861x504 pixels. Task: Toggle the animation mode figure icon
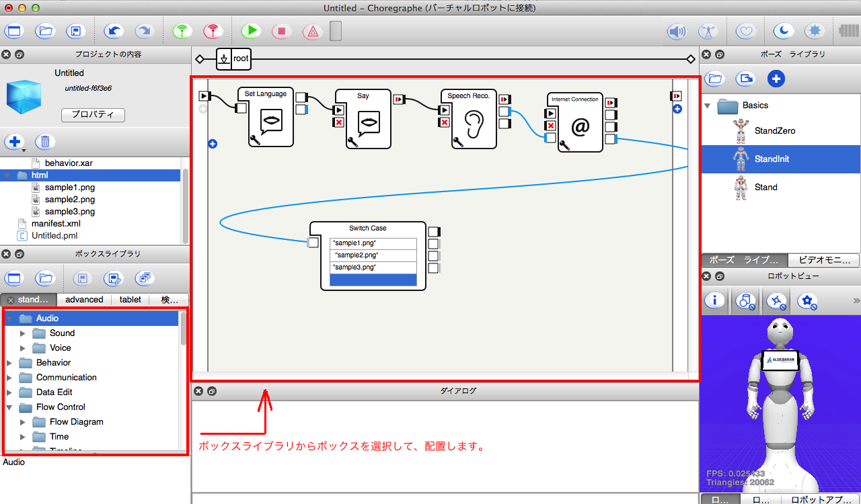707,31
